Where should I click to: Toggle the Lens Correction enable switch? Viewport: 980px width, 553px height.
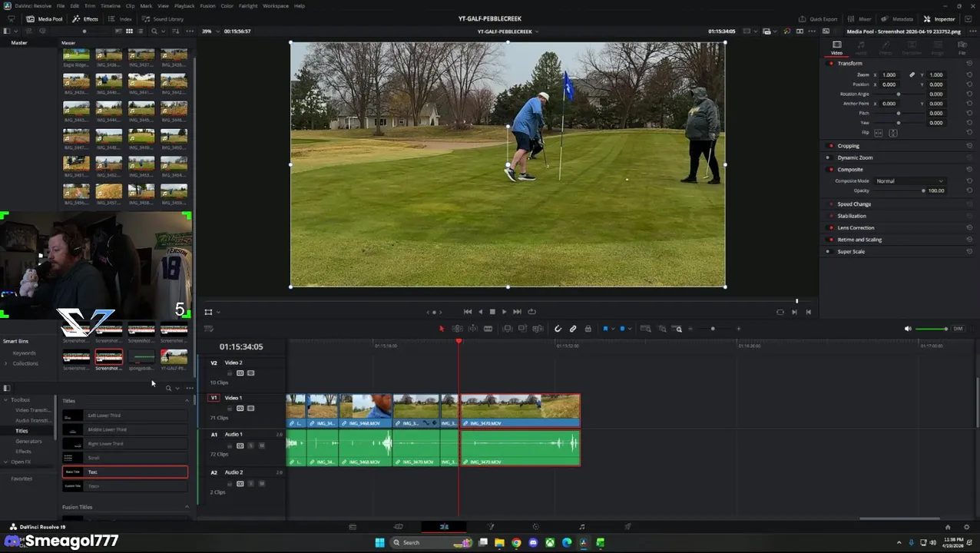point(830,228)
